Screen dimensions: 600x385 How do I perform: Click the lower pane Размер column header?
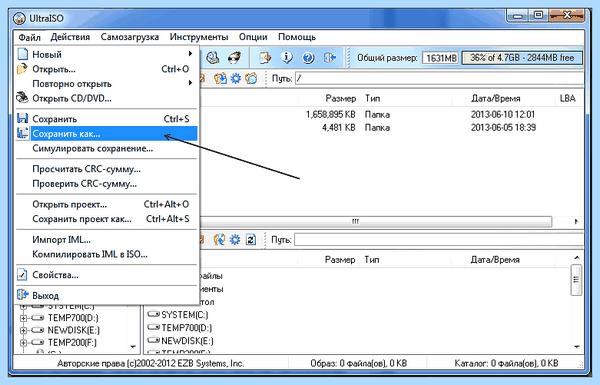(x=329, y=260)
